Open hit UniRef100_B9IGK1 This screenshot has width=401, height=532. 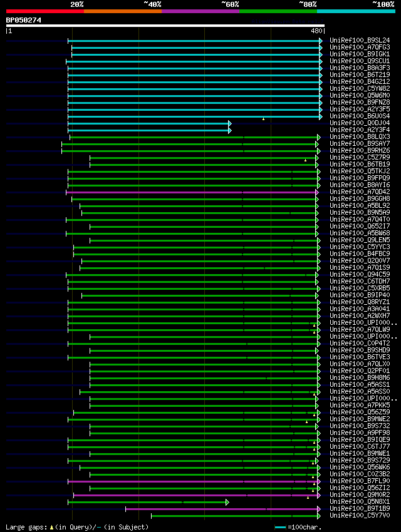point(360,54)
